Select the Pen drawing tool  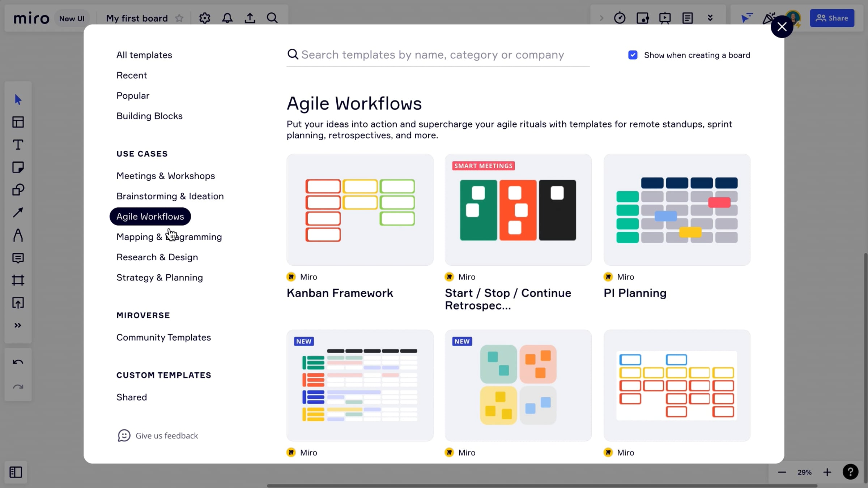point(18,235)
